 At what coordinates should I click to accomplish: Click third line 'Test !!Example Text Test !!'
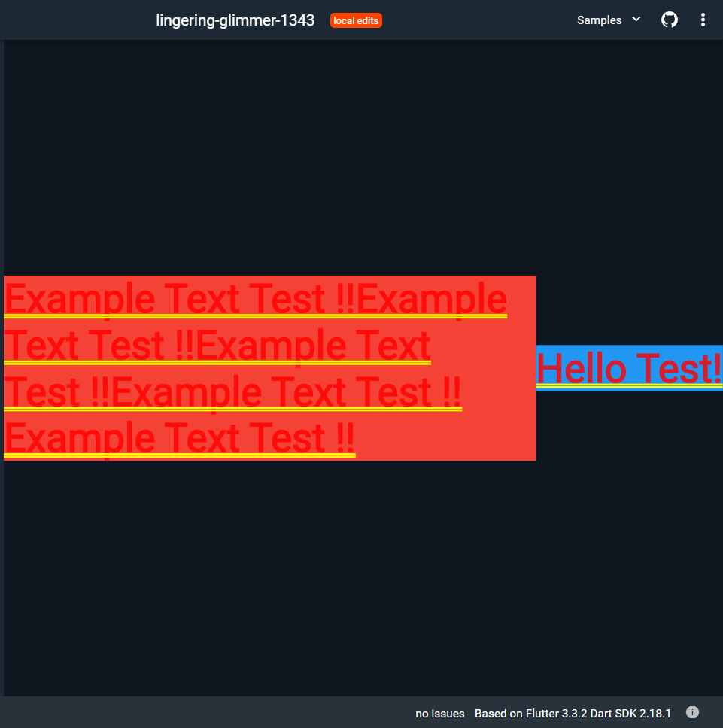(233, 392)
